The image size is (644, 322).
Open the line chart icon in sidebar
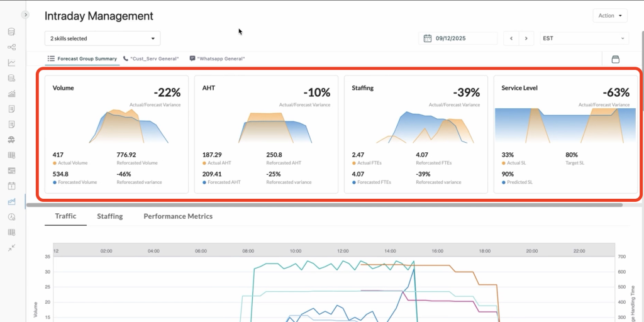(x=11, y=63)
